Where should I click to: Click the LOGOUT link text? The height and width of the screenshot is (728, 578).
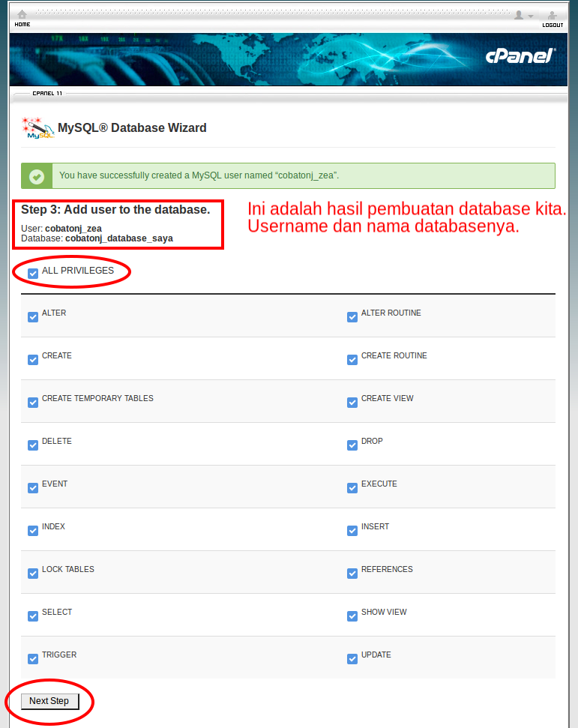(x=553, y=25)
